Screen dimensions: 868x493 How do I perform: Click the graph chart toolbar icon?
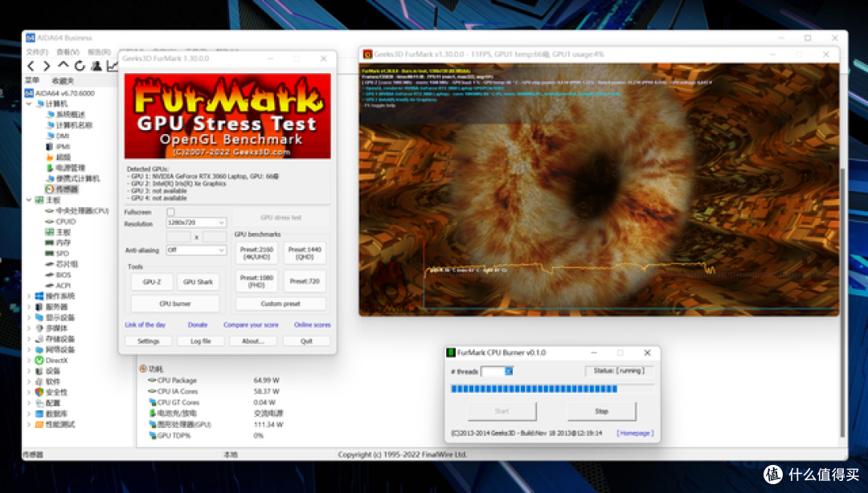pos(113,66)
